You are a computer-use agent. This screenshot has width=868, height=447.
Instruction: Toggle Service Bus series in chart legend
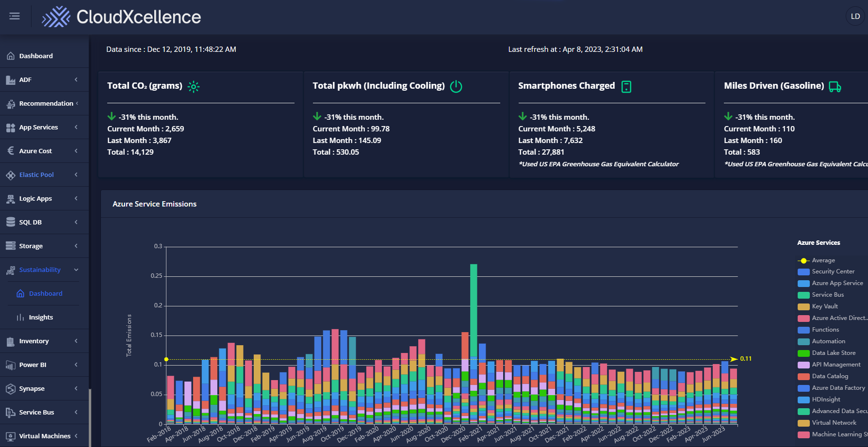click(x=828, y=295)
